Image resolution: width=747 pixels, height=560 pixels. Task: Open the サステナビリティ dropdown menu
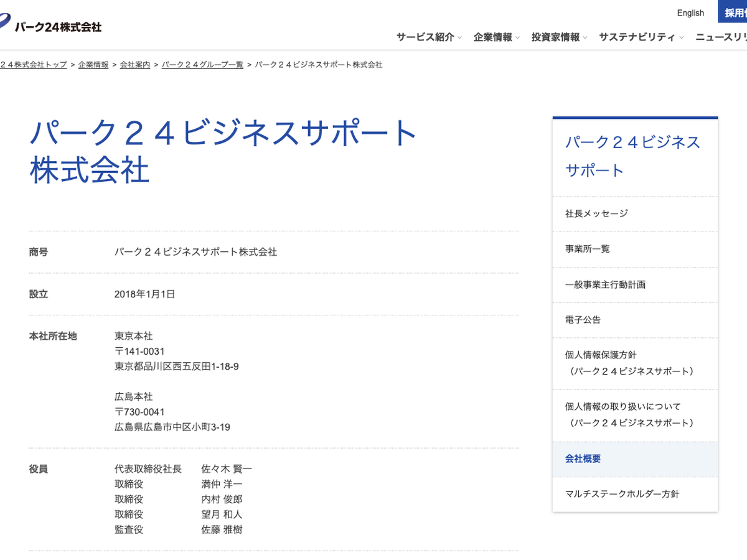(x=641, y=37)
